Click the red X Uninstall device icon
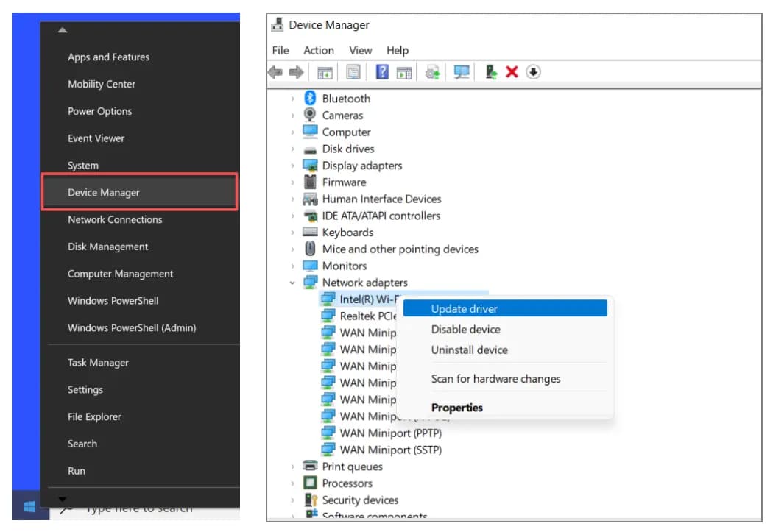Image resolution: width=773 pixels, height=532 pixels. (513, 71)
